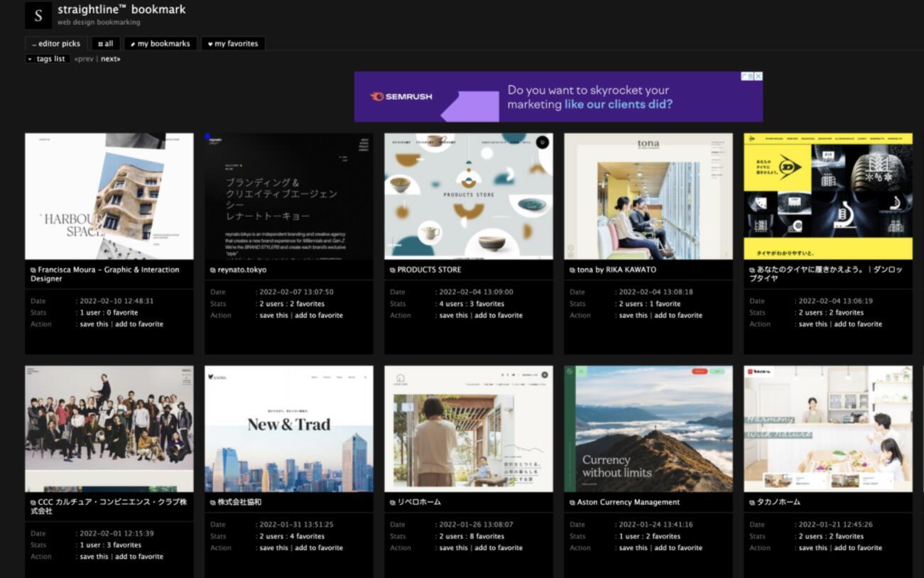Add Francisca Moura to favorite

coord(139,324)
